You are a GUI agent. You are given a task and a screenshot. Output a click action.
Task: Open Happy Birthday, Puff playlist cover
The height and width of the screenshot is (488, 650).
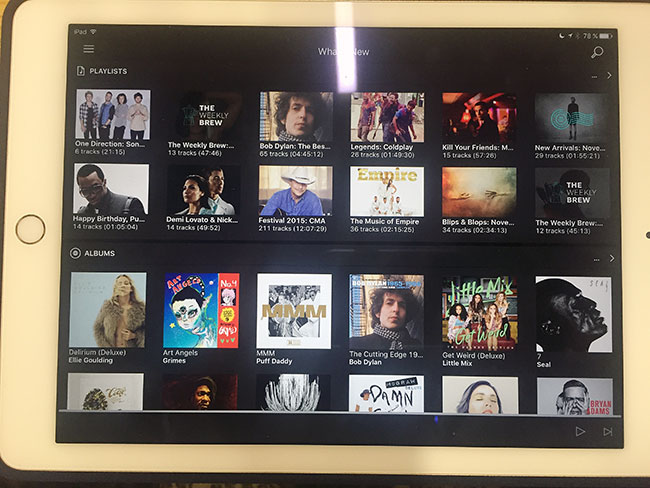pos(111,189)
